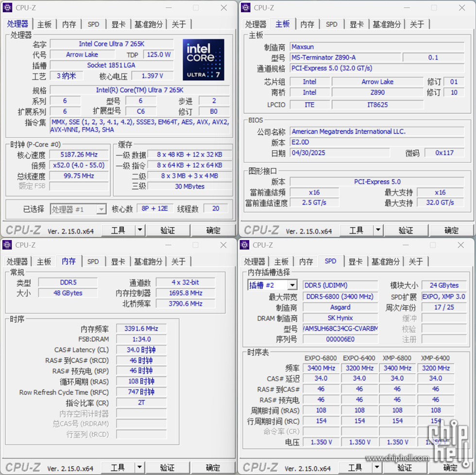
Task: Expand the 工具 dropdown arrow in the bottom-right window
Action: [x=377, y=467]
